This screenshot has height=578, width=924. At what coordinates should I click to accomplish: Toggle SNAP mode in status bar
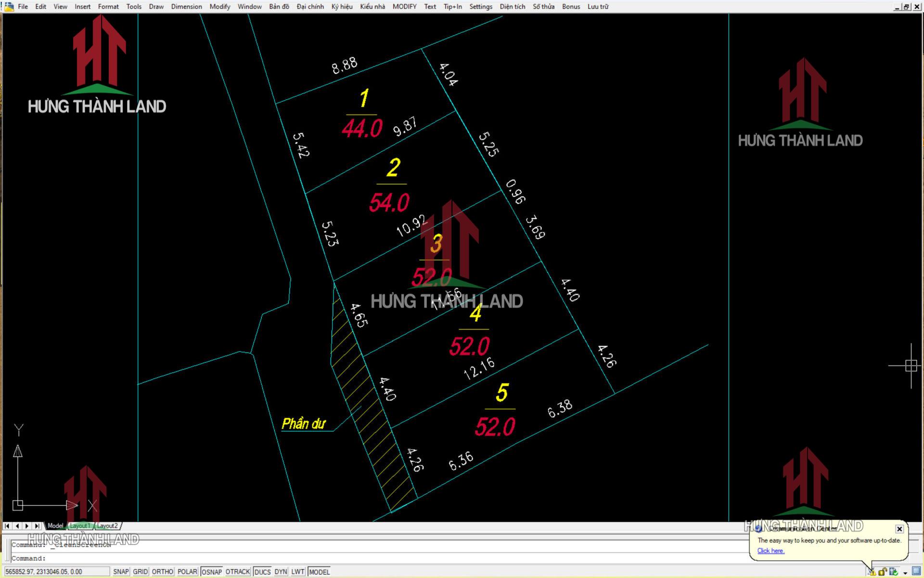coord(121,572)
